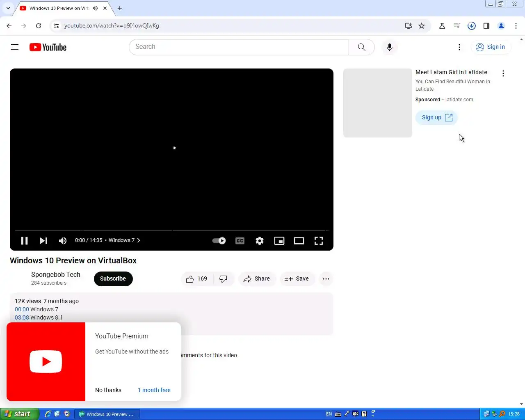Image resolution: width=525 pixels, height=420 pixels.
Task: Mute the tab via speaker icon
Action: click(95, 8)
